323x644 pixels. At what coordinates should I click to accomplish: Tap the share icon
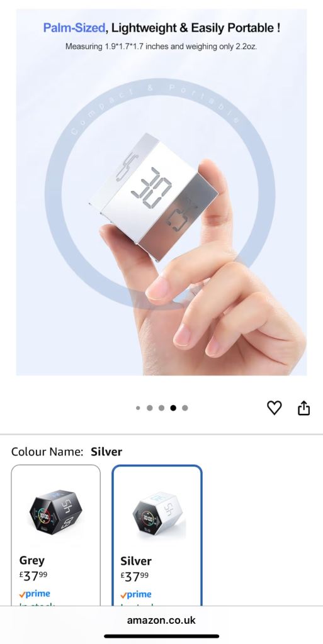pyautogui.click(x=303, y=408)
